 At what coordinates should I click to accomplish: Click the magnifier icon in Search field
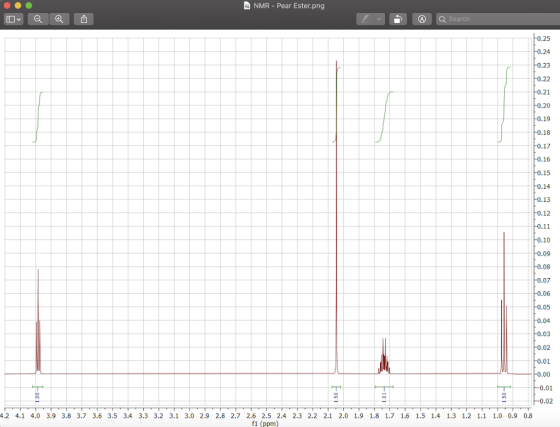click(x=442, y=19)
